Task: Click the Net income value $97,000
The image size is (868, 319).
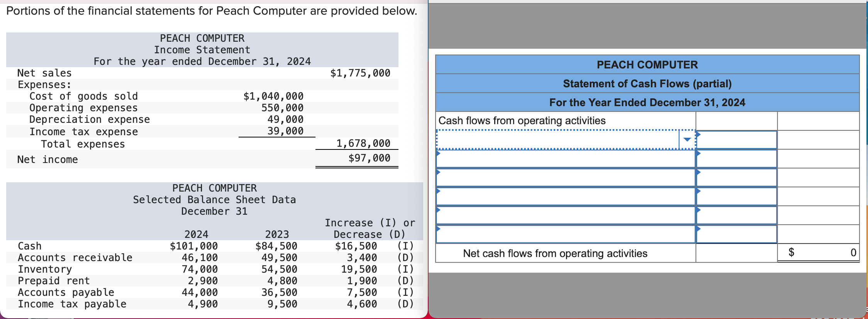Action: pyautogui.click(x=369, y=158)
